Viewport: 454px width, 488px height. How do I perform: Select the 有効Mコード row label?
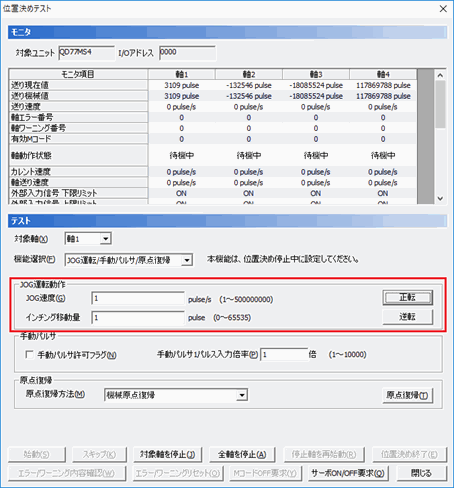tap(78, 139)
